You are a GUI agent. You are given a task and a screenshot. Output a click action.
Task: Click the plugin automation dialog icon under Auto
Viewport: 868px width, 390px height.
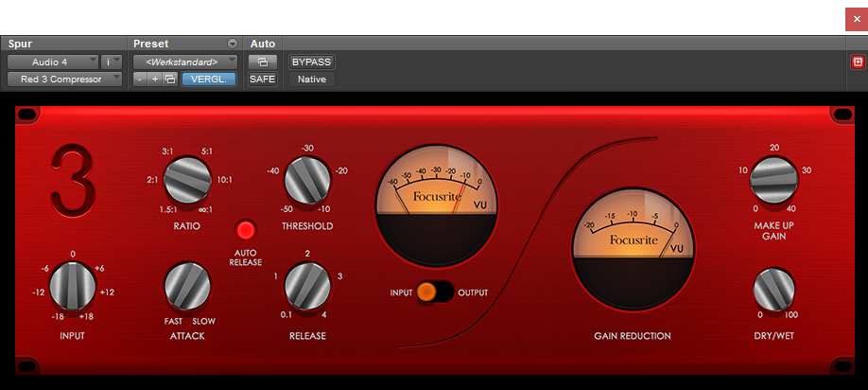coord(263,62)
